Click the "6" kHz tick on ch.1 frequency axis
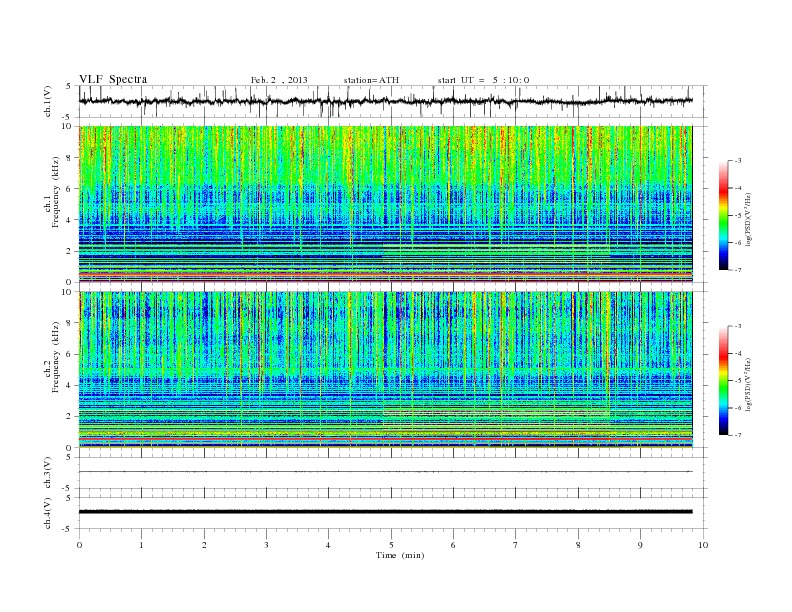 69,189
